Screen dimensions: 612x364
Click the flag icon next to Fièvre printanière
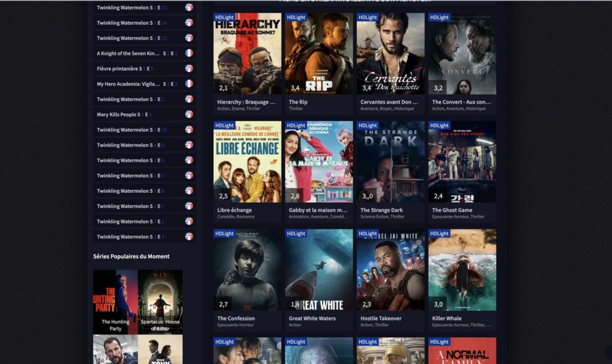click(x=189, y=68)
